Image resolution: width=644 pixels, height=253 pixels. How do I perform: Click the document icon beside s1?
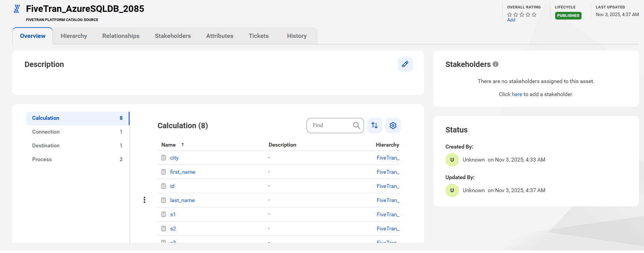164,214
